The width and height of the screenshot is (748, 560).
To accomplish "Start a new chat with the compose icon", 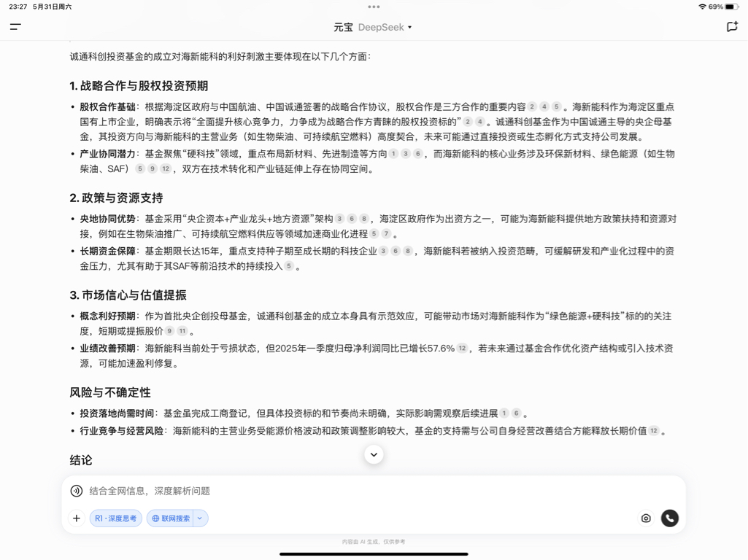I will click(732, 27).
